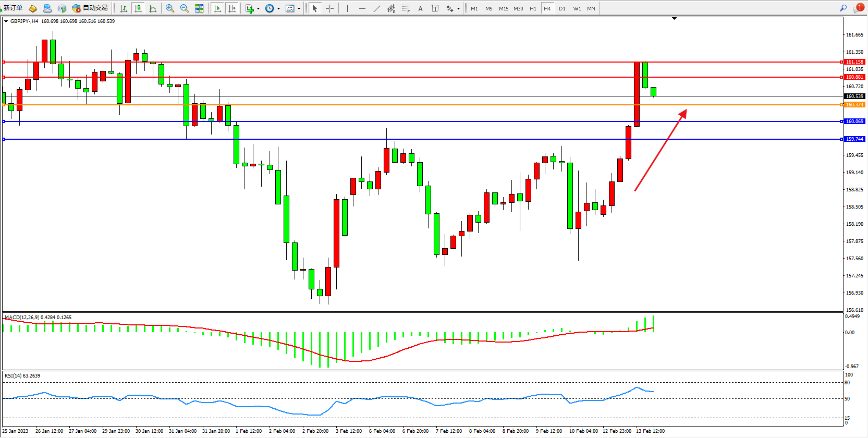This screenshot has height=438, width=868.
Task: Click the orange 160.374 price level label
Action: point(854,105)
